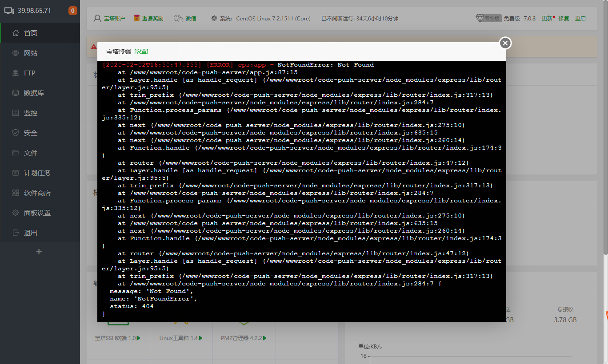Open PM2管理器 4.2.2 shortcut
The image size is (608, 364).
coord(244,338)
